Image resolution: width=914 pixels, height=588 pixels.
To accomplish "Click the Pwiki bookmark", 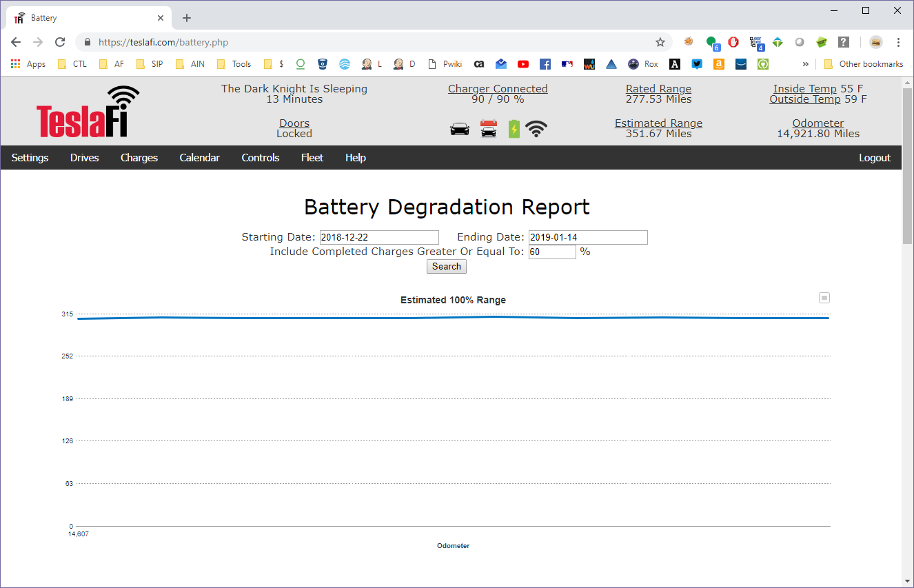I will [x=445, y=64].
